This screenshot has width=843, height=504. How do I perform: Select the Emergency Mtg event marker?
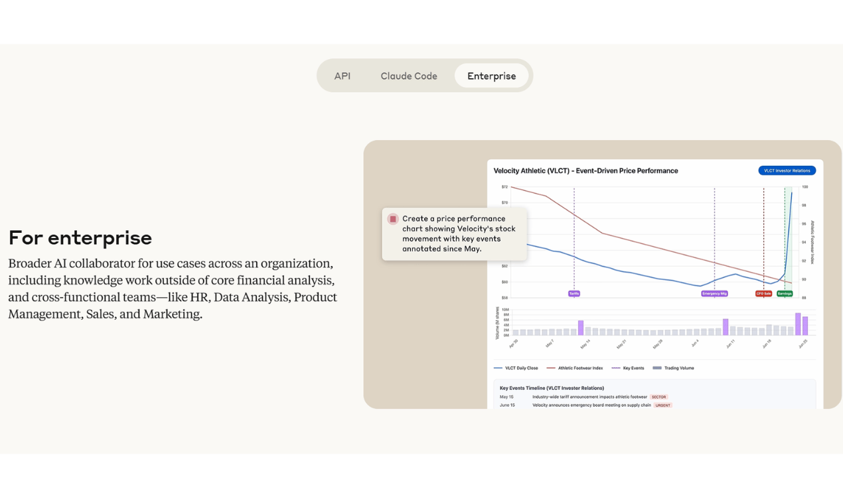coord(715,293)
